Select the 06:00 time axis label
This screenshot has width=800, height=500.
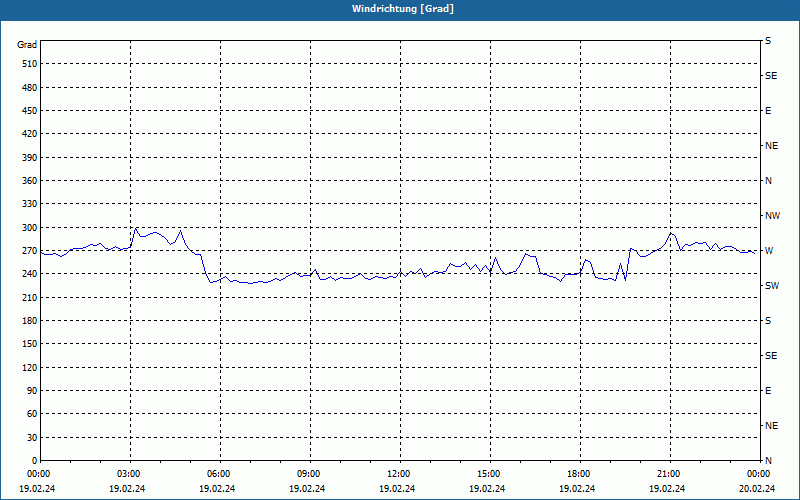click(218, 473)
